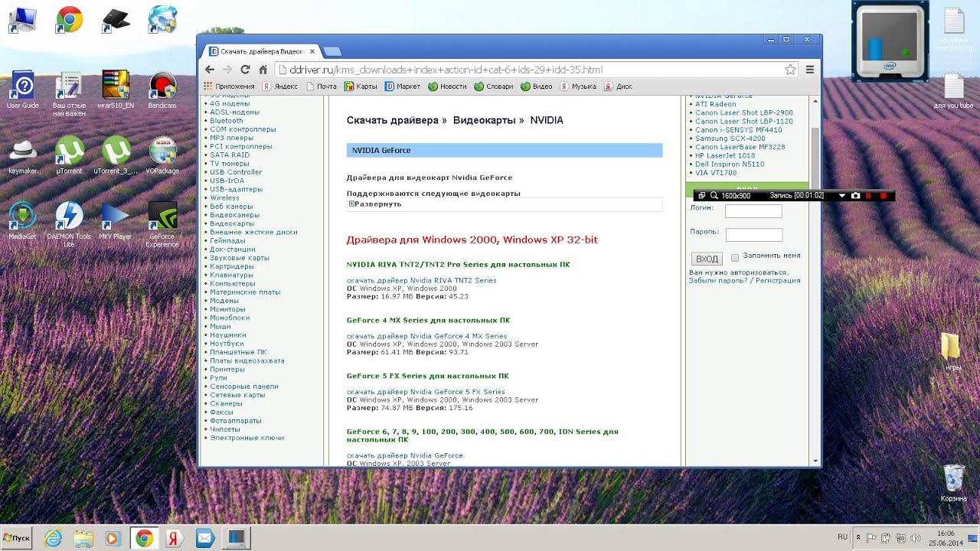Open Chrome hamburger menu

coord(809,70)
